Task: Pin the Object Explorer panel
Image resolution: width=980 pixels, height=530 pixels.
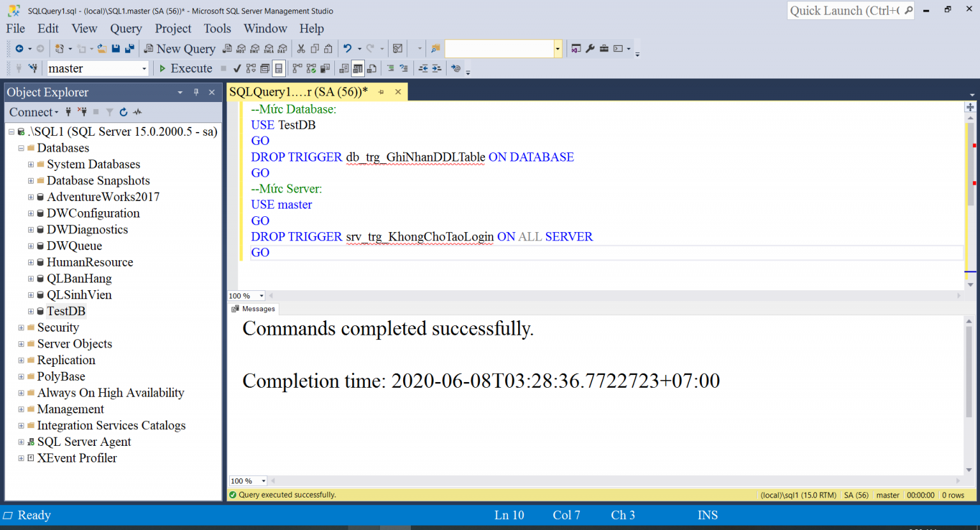Action: click(x=196, y=92)
